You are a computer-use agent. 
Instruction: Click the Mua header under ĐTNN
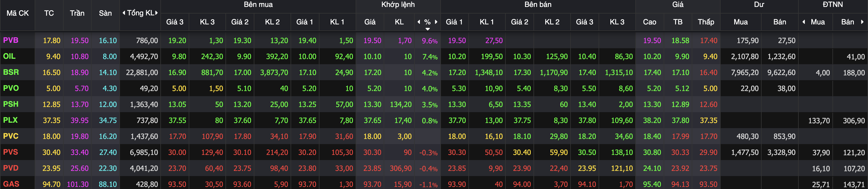click(817, 22)
